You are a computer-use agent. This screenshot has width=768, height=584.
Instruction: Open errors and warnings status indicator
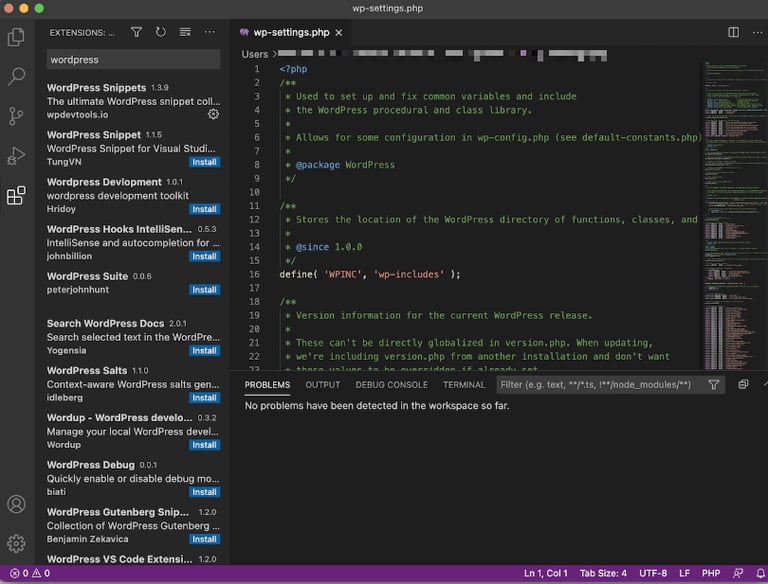pyautogui.click(x=30, y=573)
